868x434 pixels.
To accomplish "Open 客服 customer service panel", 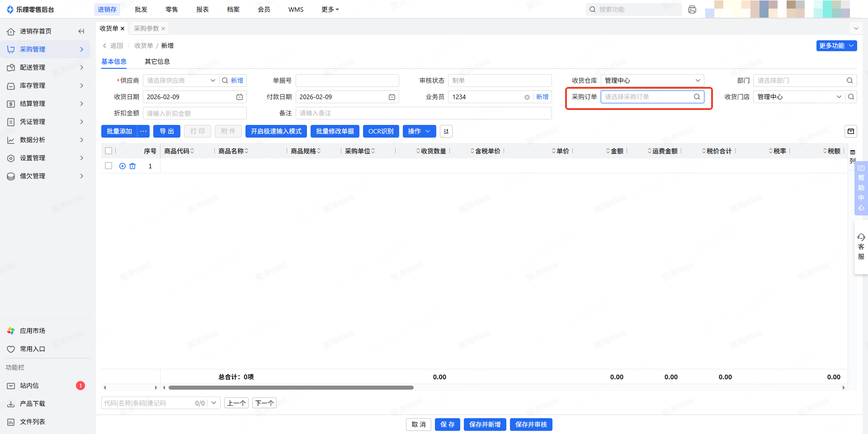I will pos(861,247).
